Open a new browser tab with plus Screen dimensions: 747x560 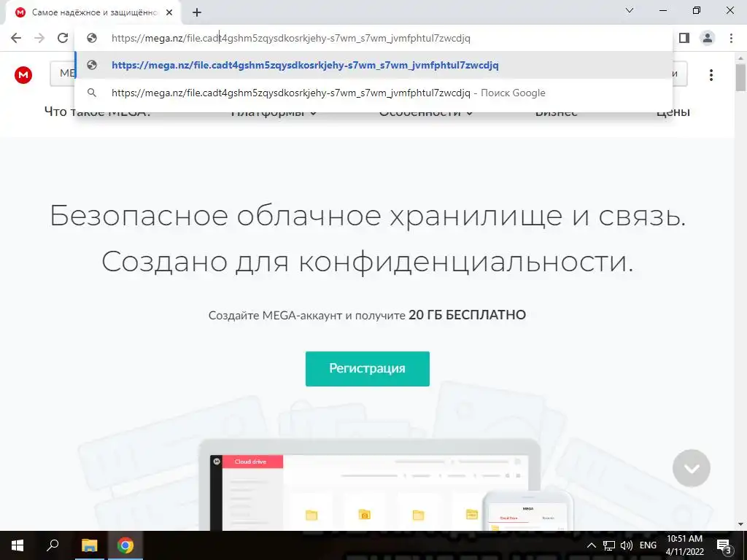pyautogui.click(x=197, y=12)
